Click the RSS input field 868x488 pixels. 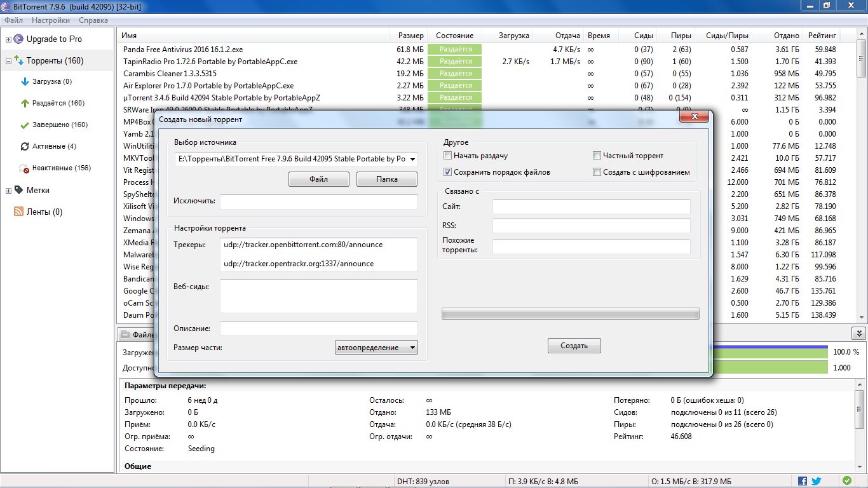click(592, 226)
